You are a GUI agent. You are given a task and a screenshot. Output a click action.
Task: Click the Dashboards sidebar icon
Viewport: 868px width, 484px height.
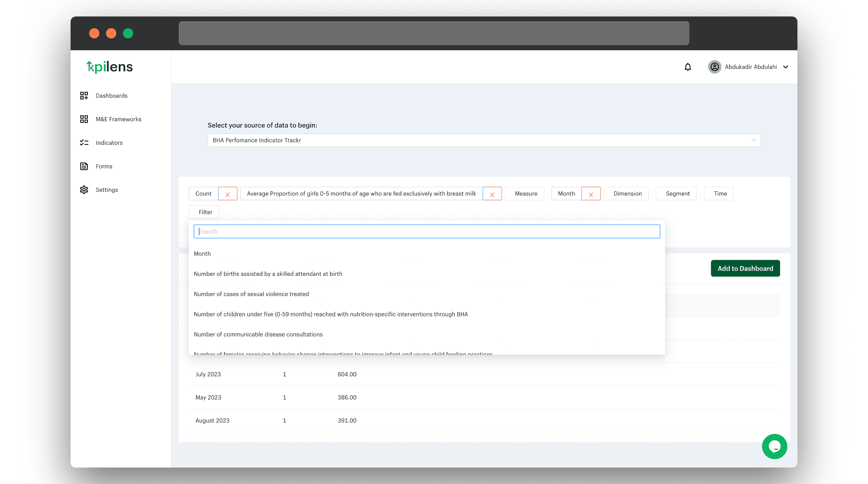click(x=84, y=95)
